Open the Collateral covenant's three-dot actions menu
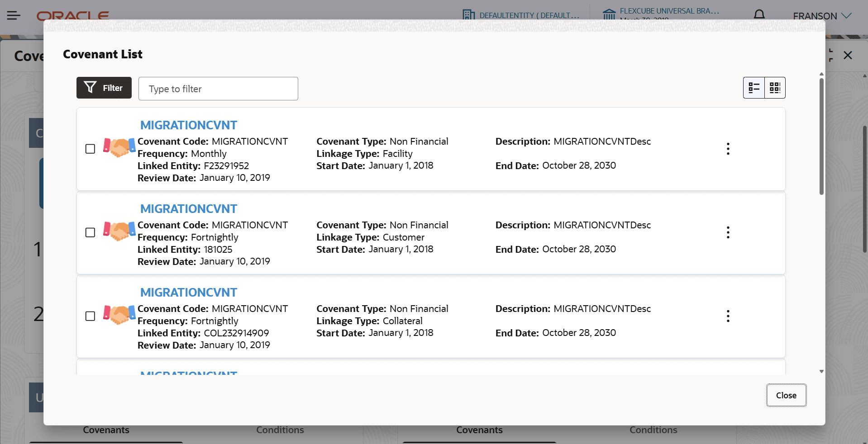The height and width of the screenshot is (444, 868). [728, 316]
